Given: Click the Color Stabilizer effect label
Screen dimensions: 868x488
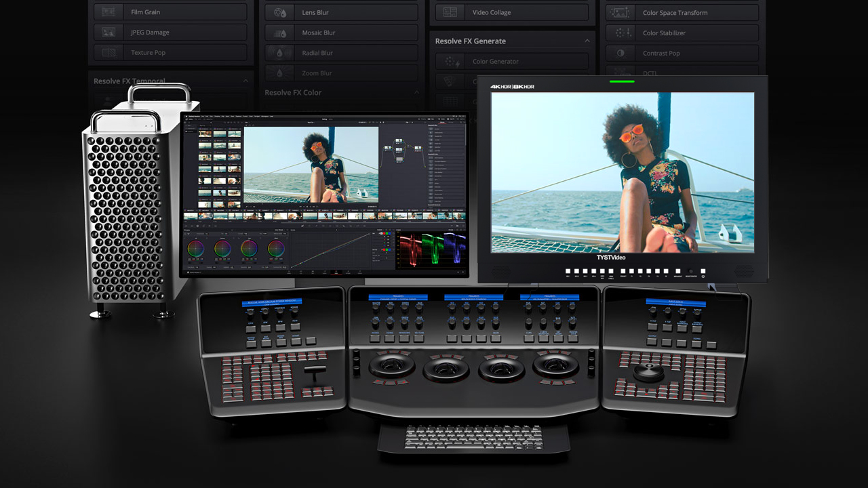Looking at the screenshot, I should click(x=664, y=33).
